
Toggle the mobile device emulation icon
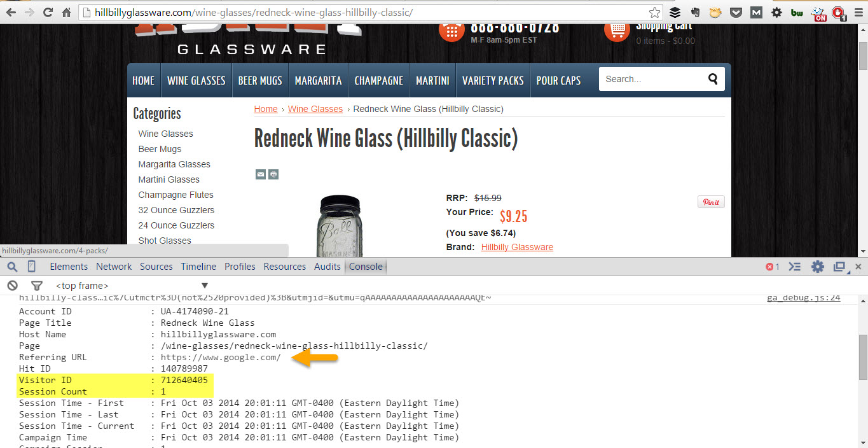point(31,267)
